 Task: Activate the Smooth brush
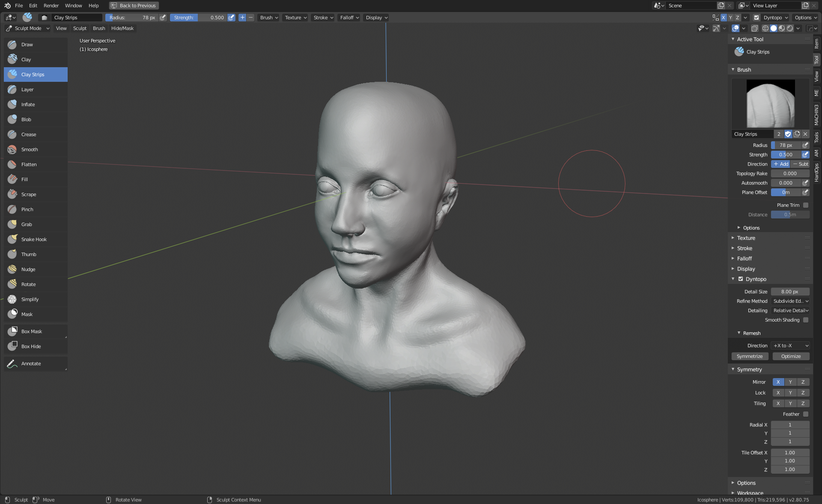30,149
